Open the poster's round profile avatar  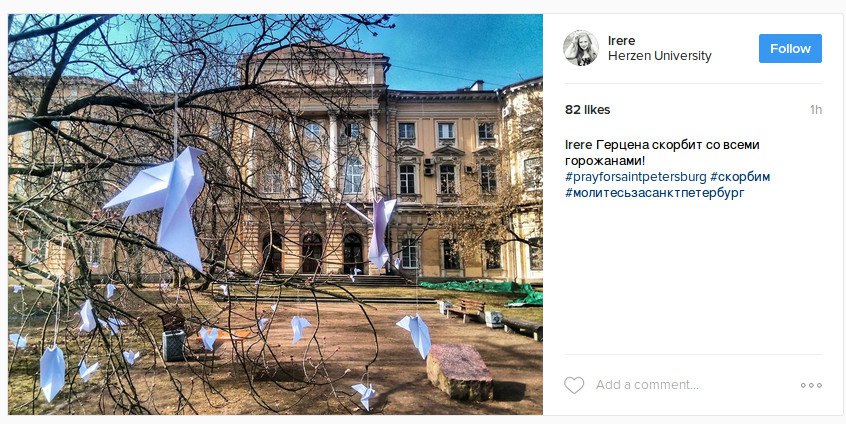(581, 48)
